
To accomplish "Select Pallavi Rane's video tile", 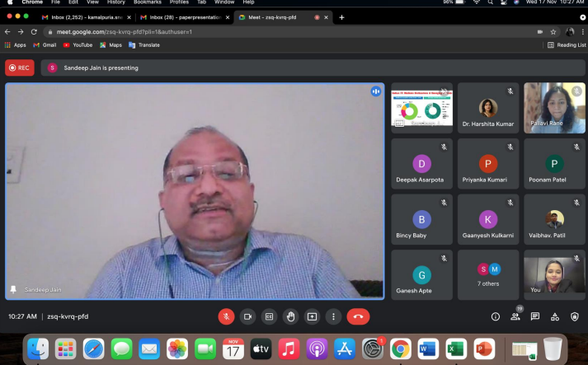I will pos(555,108).
